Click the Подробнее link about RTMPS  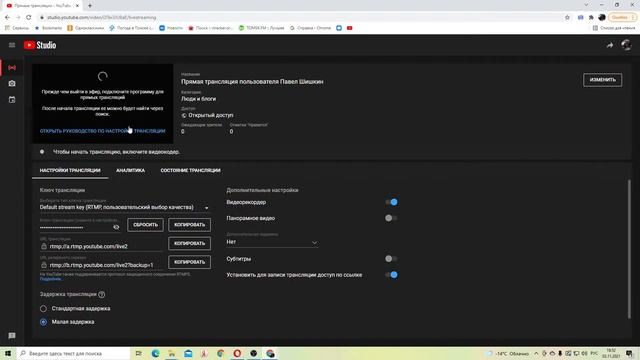pos(50,279)
